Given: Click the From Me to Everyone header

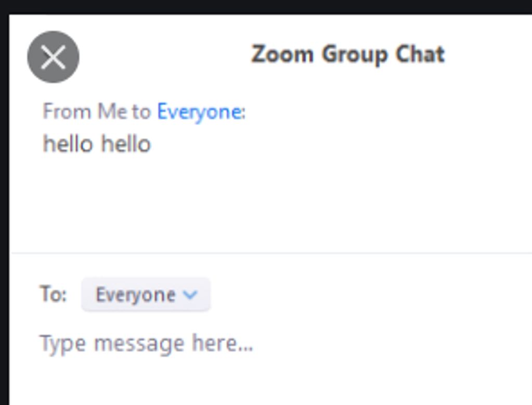Looking at the screenshot, I should [144, 112].
